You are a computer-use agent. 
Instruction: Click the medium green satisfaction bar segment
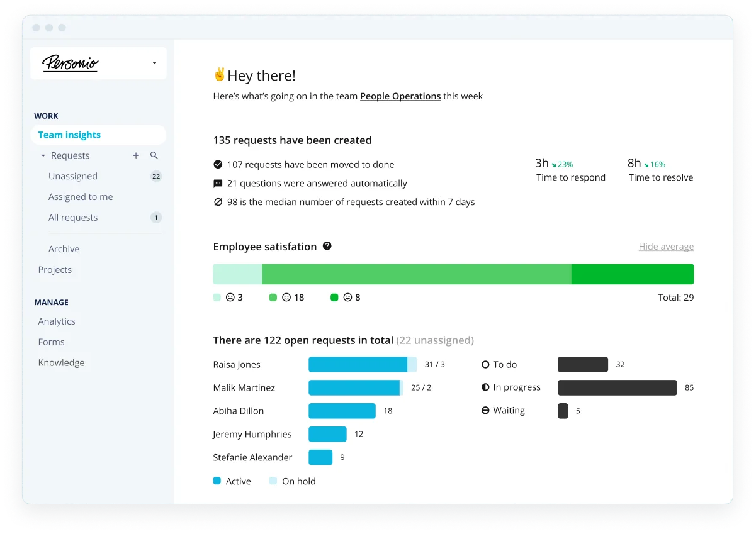click(417, 274)
